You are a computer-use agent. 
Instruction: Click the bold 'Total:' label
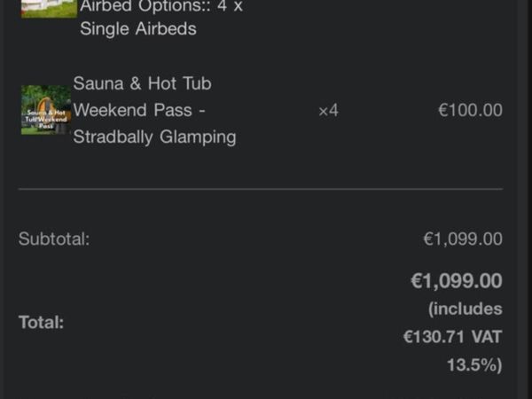point(41,322)
